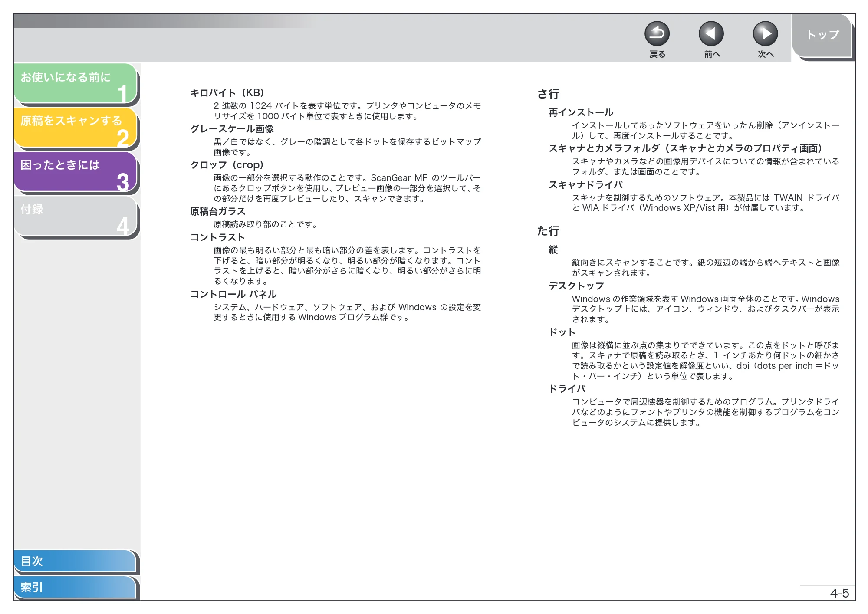Select the ドット term heading
The image size is (868, 614).
(x=562, y=332)
